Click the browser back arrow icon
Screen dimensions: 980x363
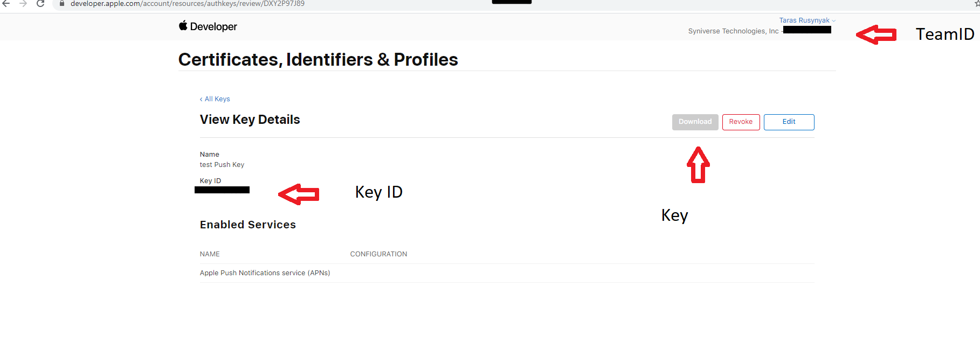pos(6,3)
